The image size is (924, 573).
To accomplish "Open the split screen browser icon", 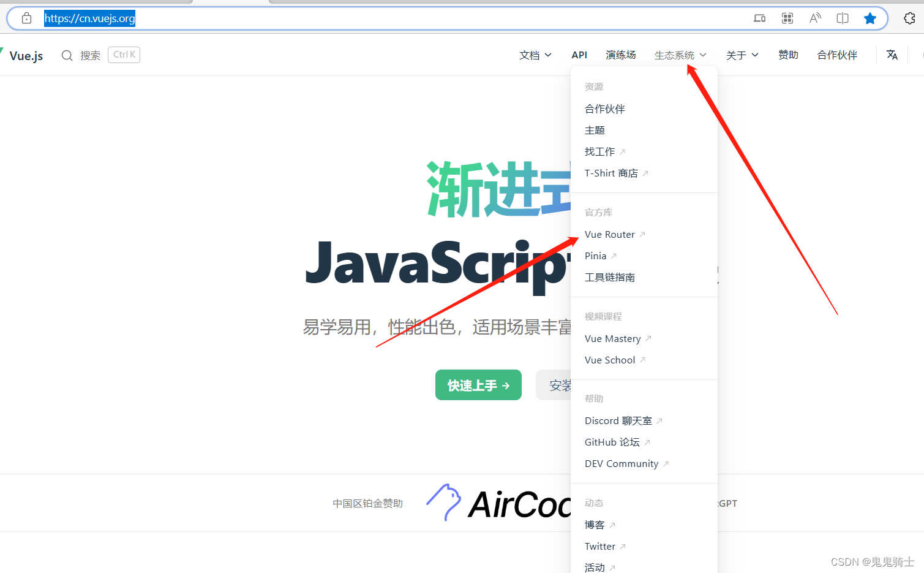I will (x=843, y=18).
